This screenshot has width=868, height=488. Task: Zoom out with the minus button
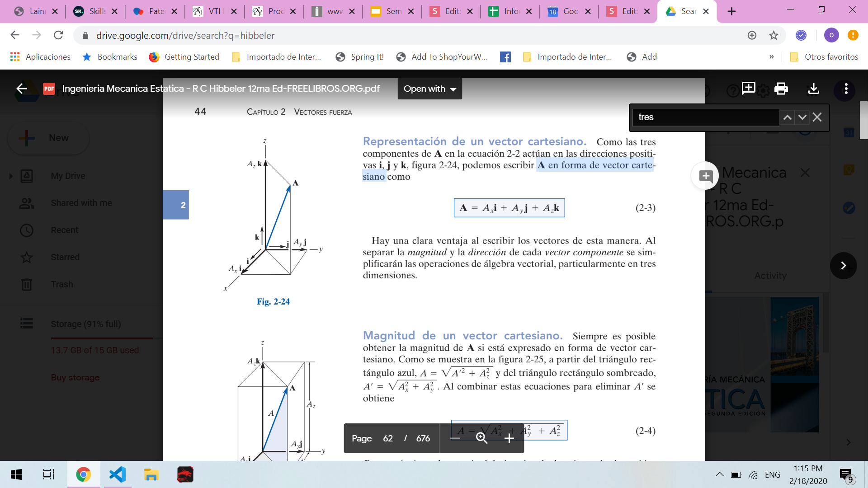455,438
